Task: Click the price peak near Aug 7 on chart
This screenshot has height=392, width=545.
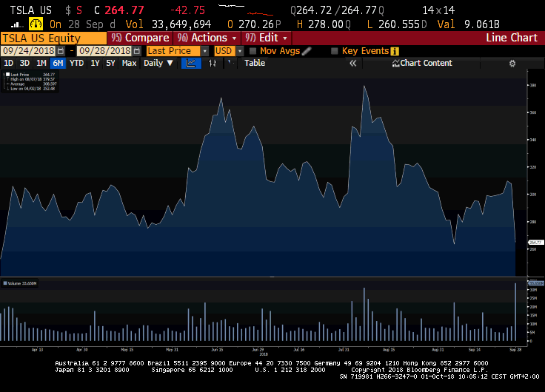Action: click(364, 86)
